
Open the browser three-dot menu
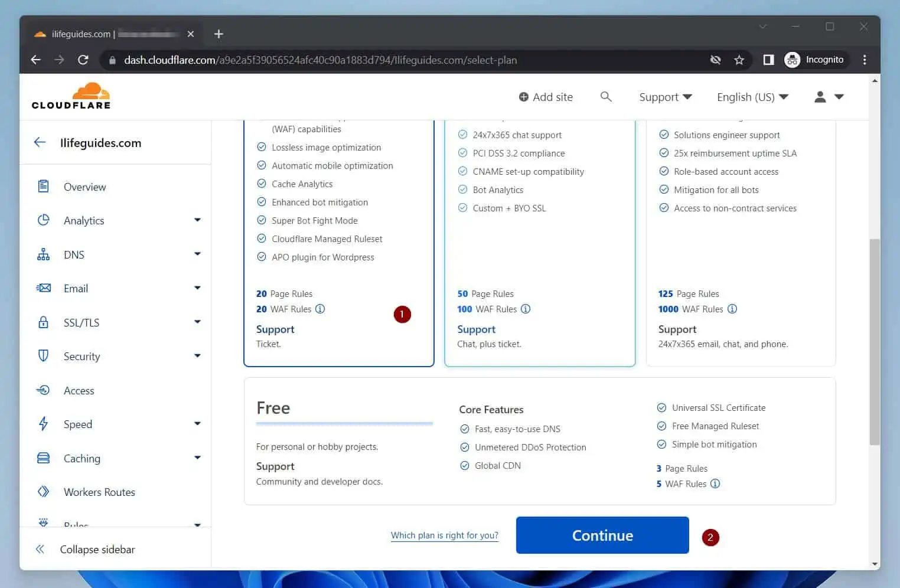tap(865, 60)
